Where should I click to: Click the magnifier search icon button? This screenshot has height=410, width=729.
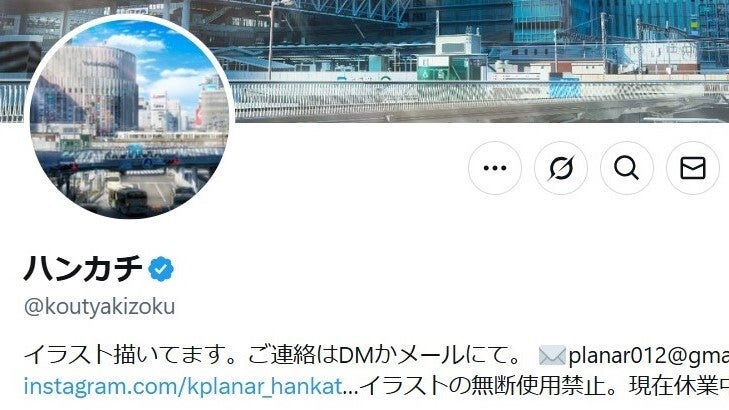tap(627, 168)
